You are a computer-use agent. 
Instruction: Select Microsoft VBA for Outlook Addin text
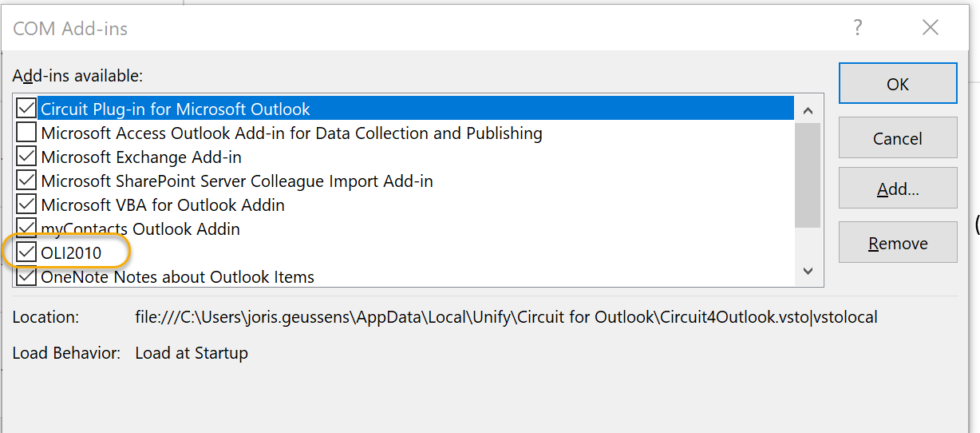tap(163, 205)
